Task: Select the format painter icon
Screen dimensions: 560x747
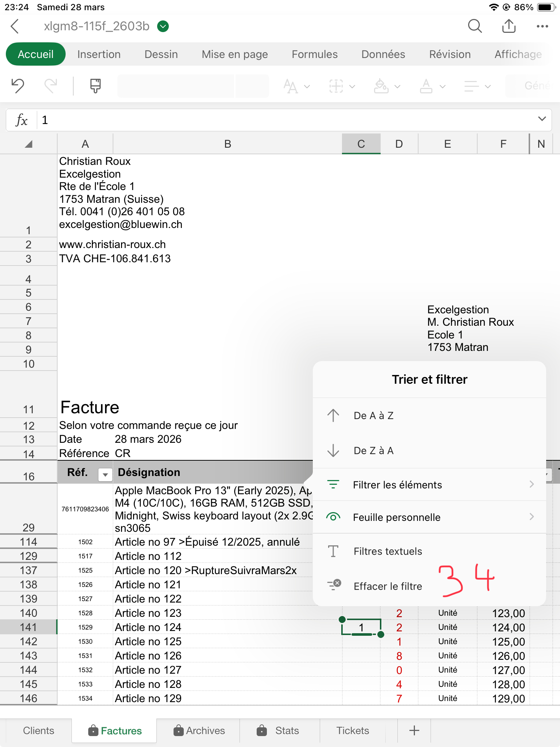Action: 95,86
